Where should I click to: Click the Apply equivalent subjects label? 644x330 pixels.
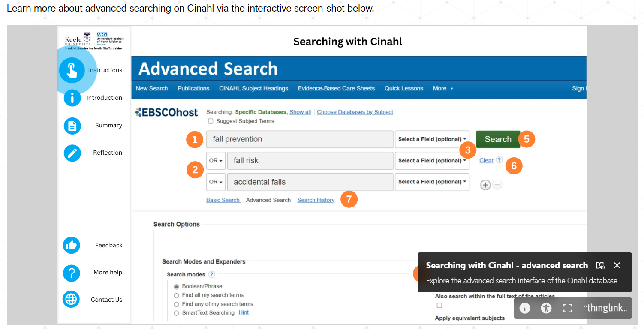coord(470,318)
